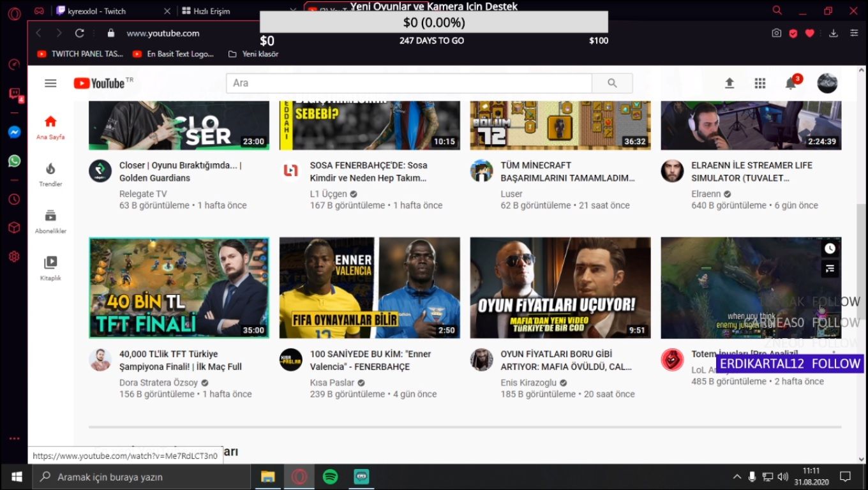Image resolution: width=868 pixels, height=490 pixels.
Task: Add page to bookmarks with heart icon
Action: (810, 33)
